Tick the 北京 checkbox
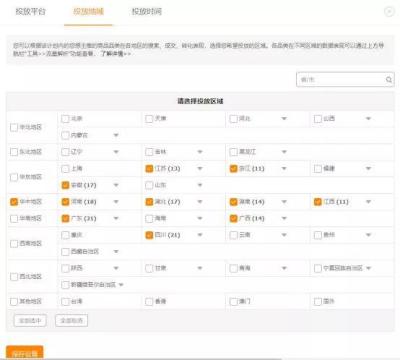 tap(65, 119)
